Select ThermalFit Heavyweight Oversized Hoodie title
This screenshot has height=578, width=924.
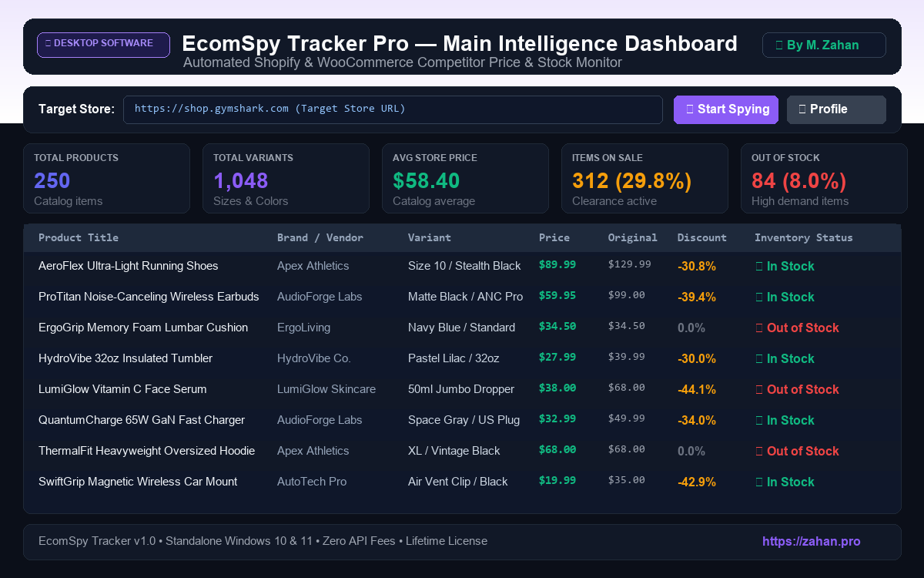[x=146, y=451]
